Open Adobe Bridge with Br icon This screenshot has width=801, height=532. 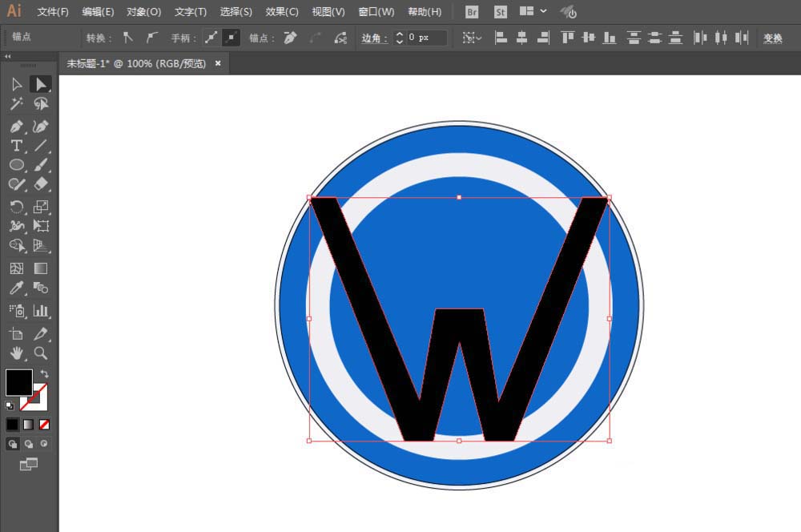(x=473, y=12)
